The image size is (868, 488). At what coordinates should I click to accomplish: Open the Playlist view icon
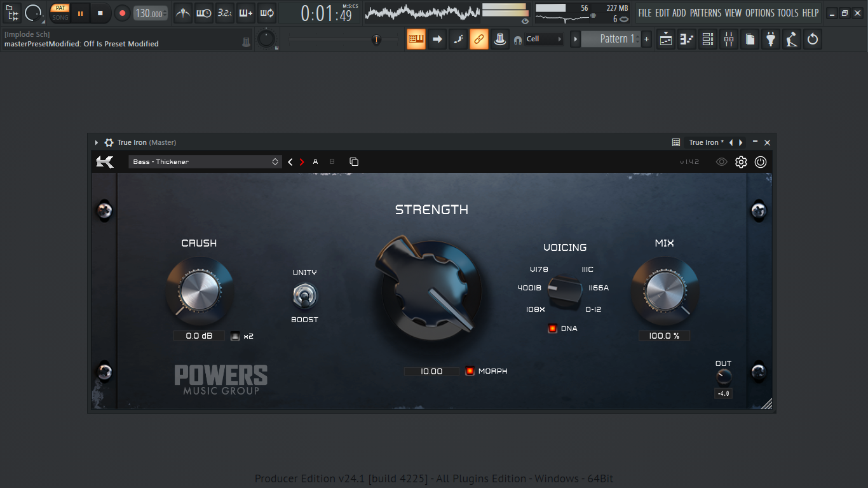tap(666, 39)
